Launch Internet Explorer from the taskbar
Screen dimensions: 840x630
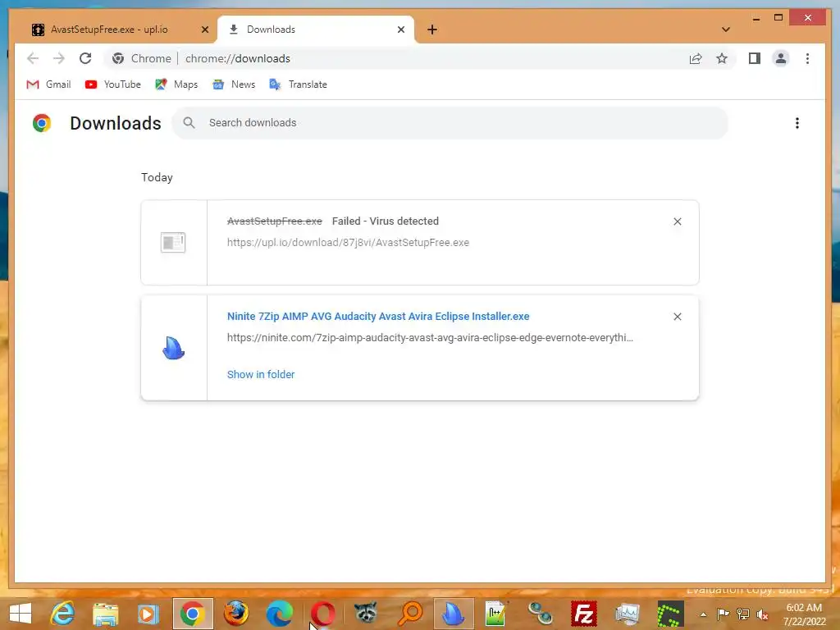(x=62, y=614)
